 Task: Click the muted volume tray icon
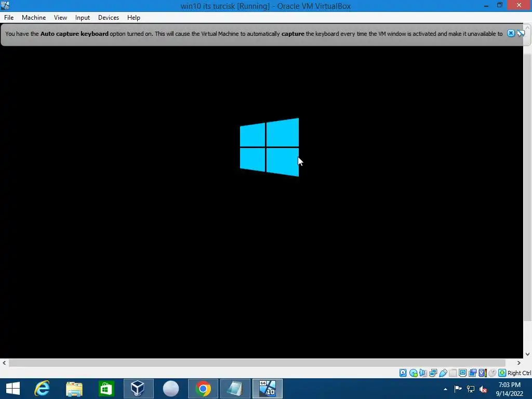483,389
